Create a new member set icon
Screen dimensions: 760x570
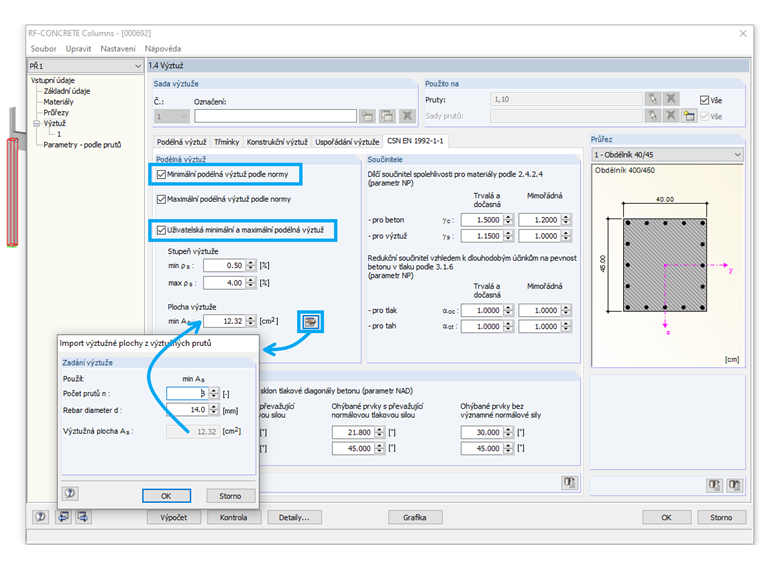pyautogui.click(x=689, y=115)
